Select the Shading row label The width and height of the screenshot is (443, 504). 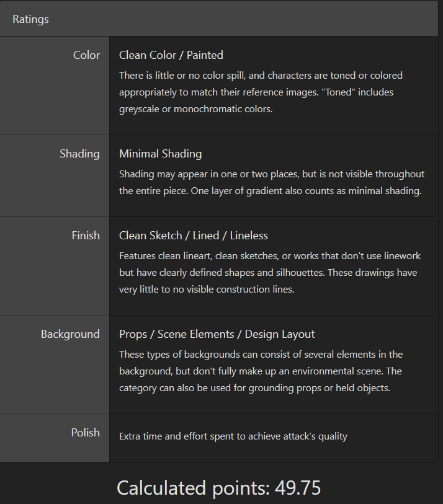click(x=79, y=154)
